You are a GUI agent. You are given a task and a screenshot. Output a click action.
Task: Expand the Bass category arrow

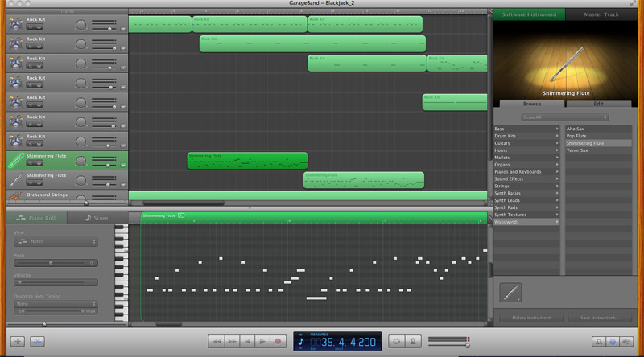pos(557,129)
